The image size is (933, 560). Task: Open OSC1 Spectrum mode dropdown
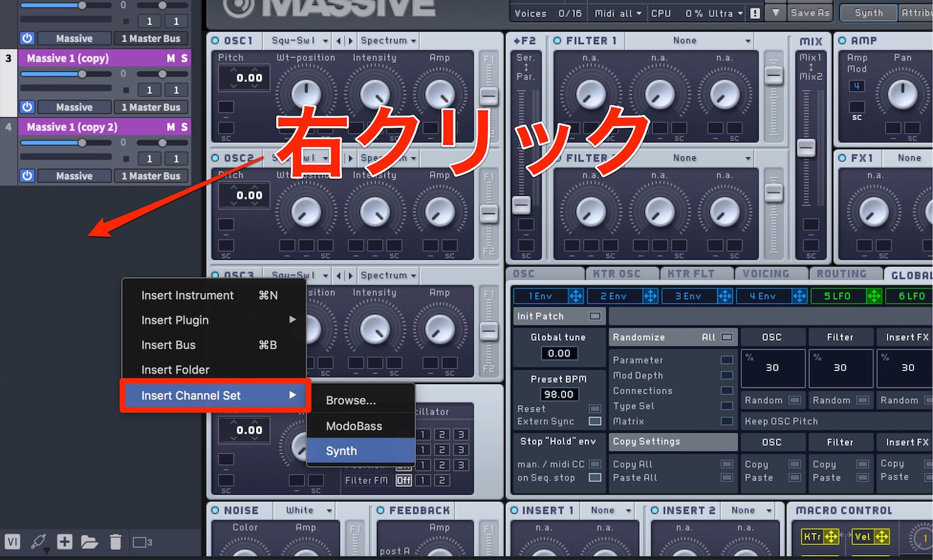(x=388, y=41)
